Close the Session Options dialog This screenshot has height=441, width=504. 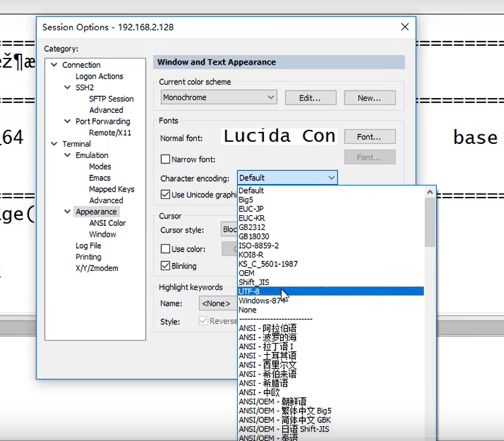click(x=405, y=27)
